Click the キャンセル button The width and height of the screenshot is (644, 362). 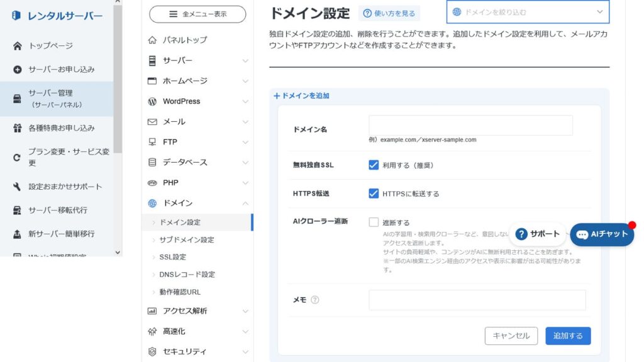(511, 336)
